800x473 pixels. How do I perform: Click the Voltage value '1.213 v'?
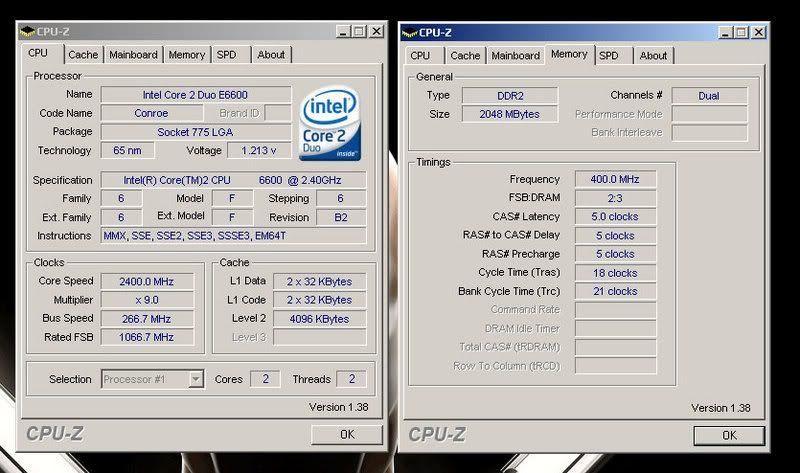pos(259,151)
